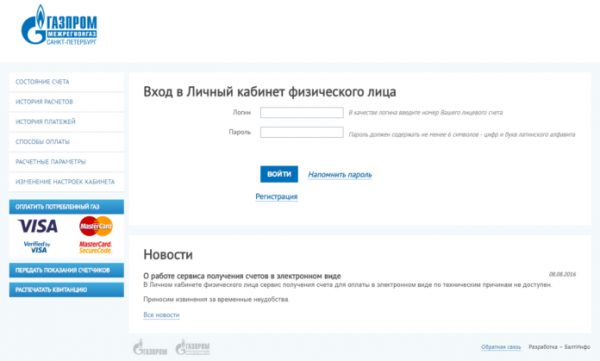Focus the Логин input field
The height and width of the screenshot is (361, 600).
click(302, 113)
